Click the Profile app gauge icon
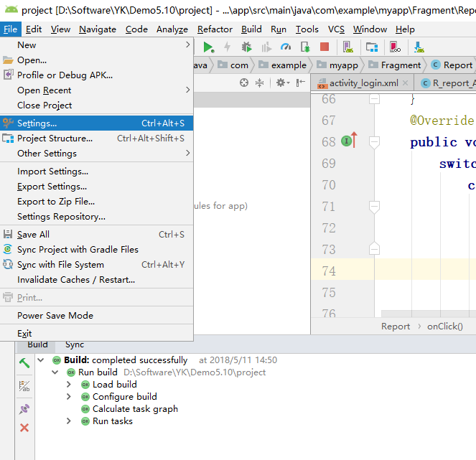The width and height of the screenshot is (476, 460). pos(286,47)
